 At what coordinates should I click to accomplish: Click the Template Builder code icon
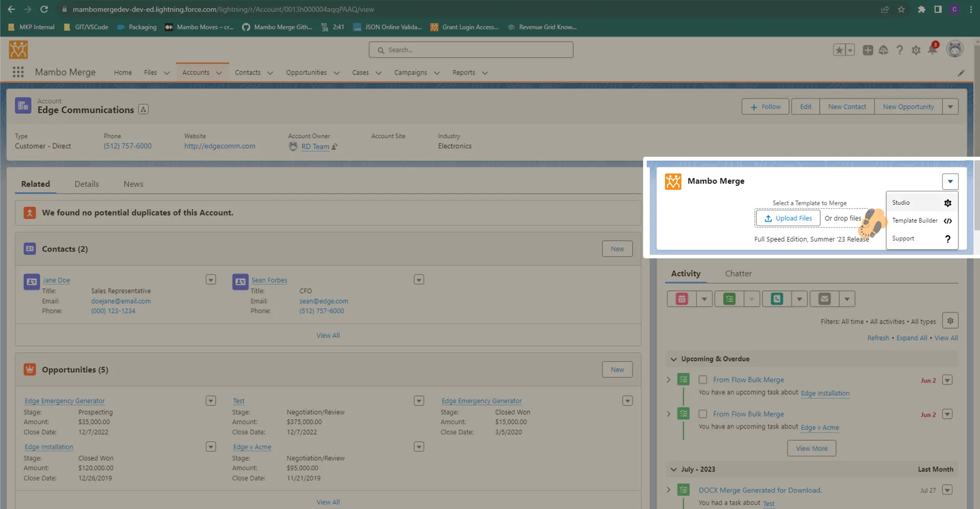(947, 221)
